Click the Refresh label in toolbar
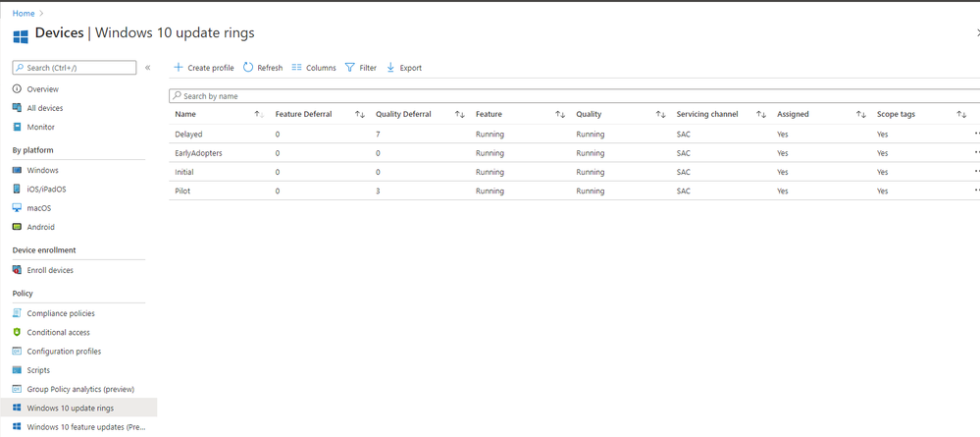Screen dimensions: 980x437 270,68
